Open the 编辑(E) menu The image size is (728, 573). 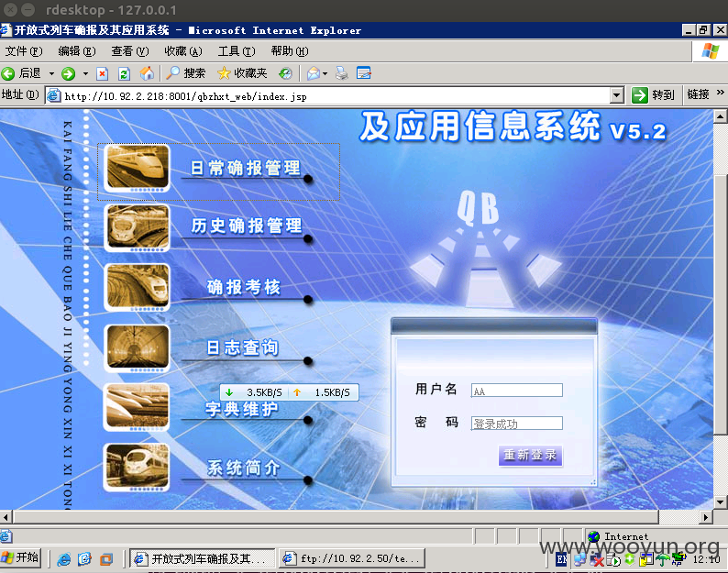(x=77, y=51)
